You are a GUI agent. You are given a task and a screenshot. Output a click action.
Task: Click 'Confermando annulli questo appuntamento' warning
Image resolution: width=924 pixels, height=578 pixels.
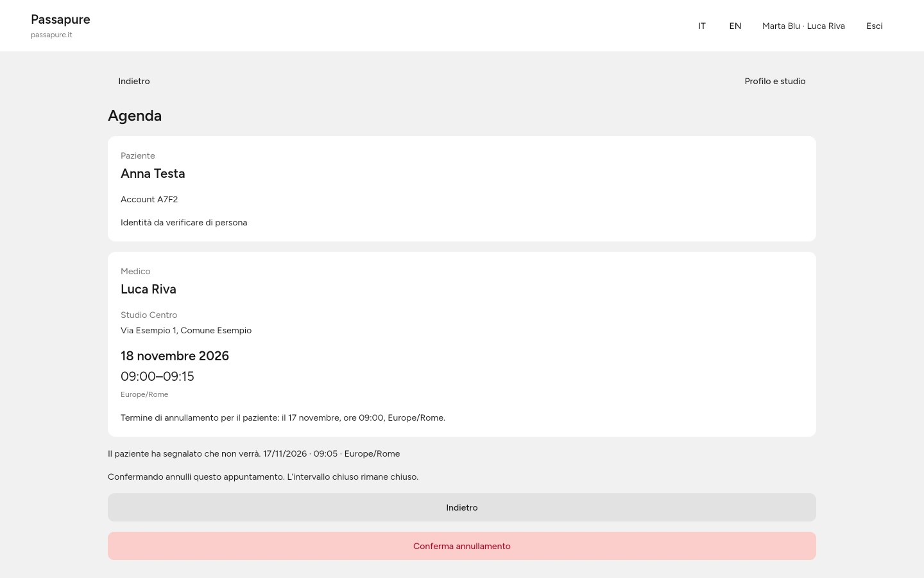pos(263,477)
